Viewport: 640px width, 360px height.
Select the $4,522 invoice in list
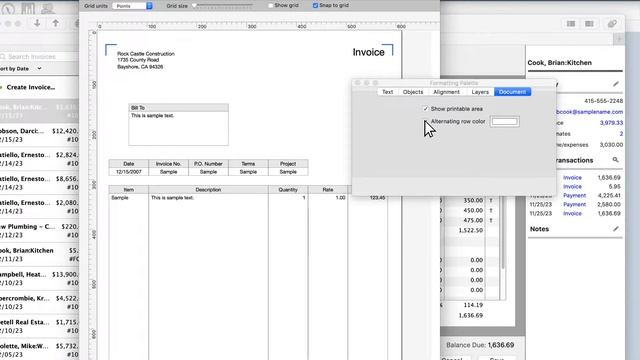click(39, 302)
